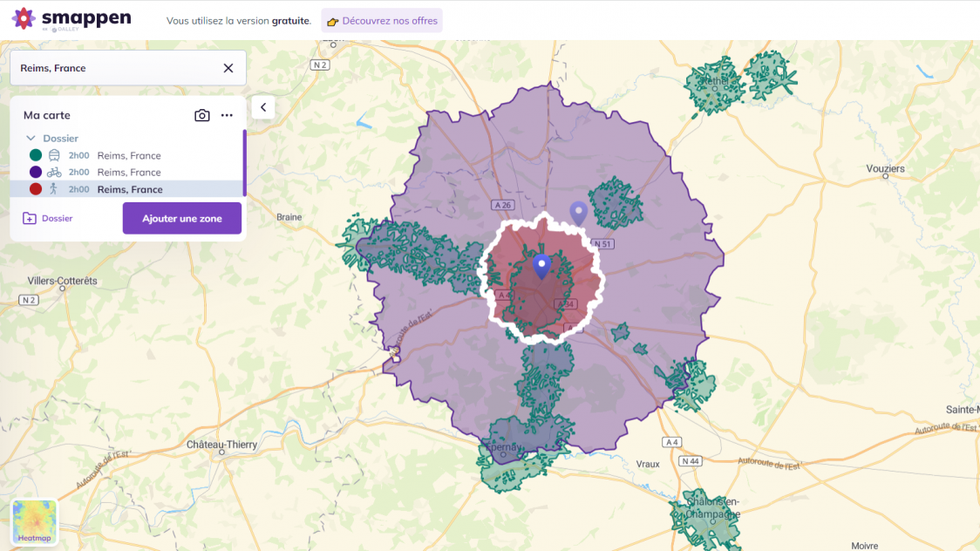Clear the search field with the X icon
This screenshot has height=551, width=980.
[228, 68]
